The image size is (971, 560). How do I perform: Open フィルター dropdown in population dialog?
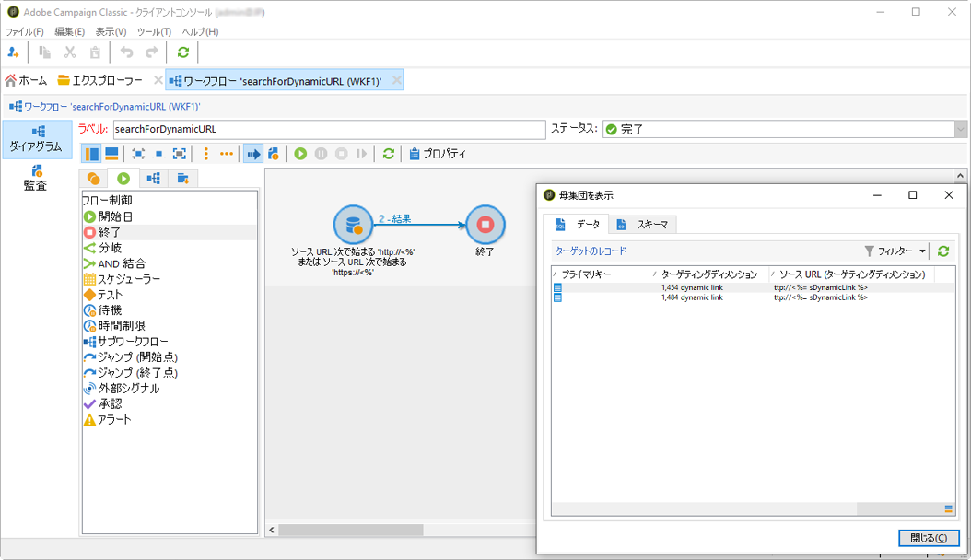895,251
